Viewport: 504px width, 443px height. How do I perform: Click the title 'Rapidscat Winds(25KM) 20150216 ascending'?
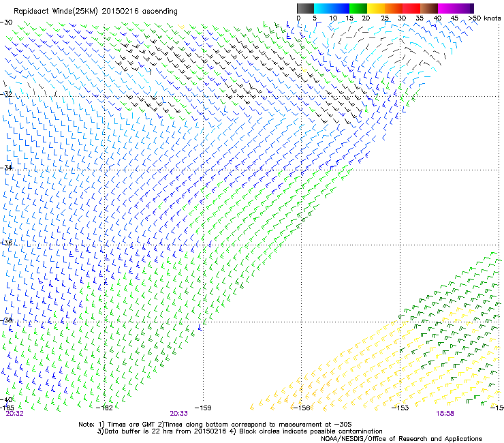[95, 12]
